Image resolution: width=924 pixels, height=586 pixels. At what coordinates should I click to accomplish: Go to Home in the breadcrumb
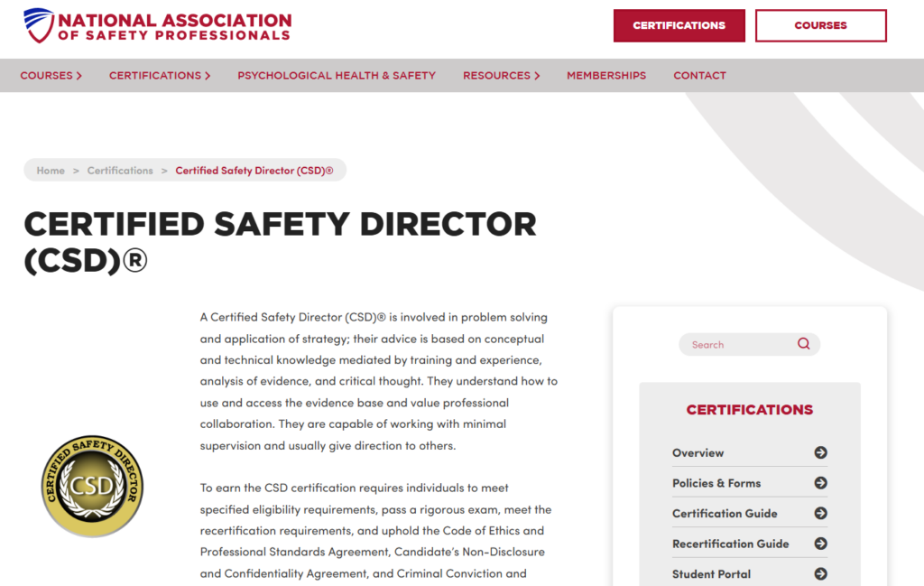51,171
